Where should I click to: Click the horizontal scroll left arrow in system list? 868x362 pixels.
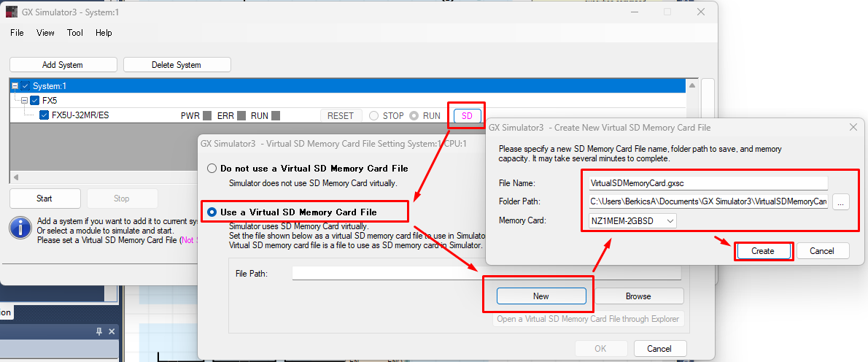pos(15,177)
